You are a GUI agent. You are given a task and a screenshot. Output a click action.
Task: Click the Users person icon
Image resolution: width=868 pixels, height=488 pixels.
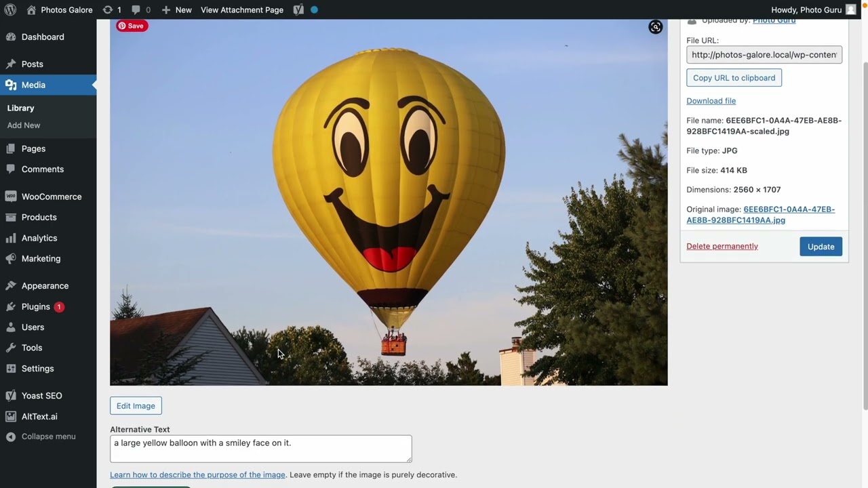[11, 327]
